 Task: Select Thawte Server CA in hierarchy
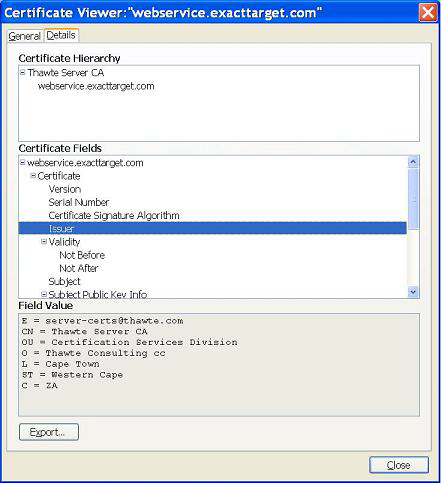click(x=66, y=73)
